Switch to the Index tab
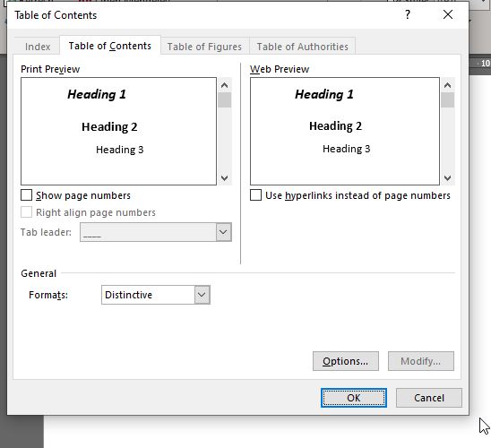This screenshot has height=448, width=491. pyautogui.click(x=38, y=47)
